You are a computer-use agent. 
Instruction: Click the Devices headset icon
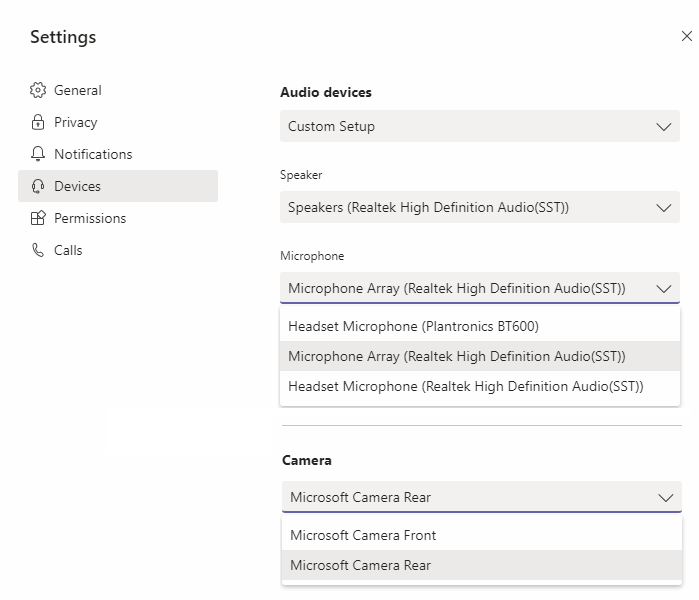(x=38, y=186)
